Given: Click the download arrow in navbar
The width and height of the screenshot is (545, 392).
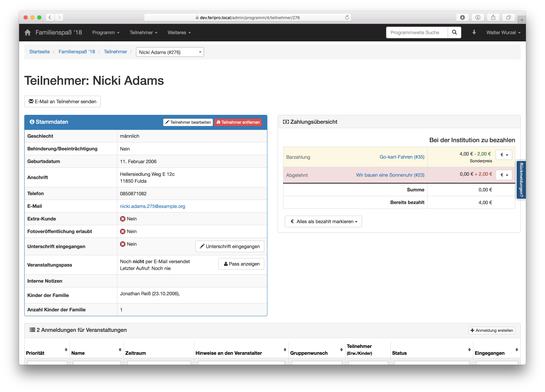Looking at the screenshot, I should pyautogui.click(x=474, y=32).
